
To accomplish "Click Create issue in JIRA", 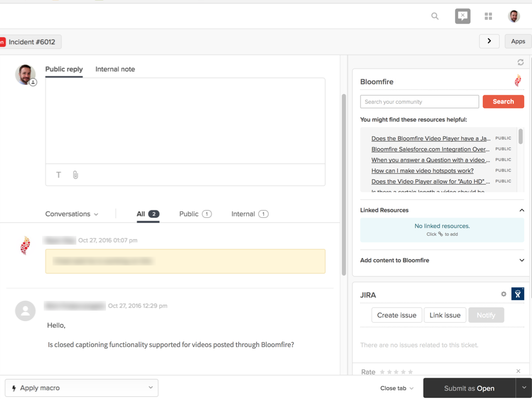I will pos(396,315).
